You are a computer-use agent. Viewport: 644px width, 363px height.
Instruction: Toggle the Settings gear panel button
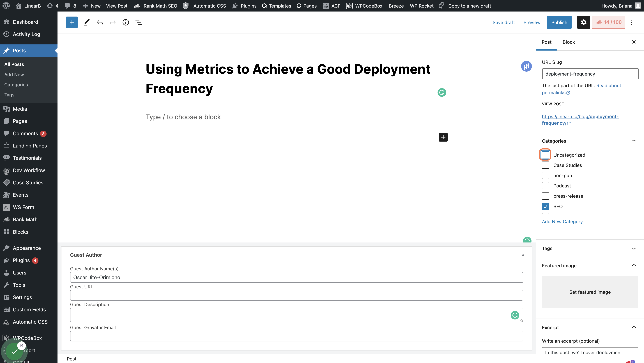coord(583,22)
